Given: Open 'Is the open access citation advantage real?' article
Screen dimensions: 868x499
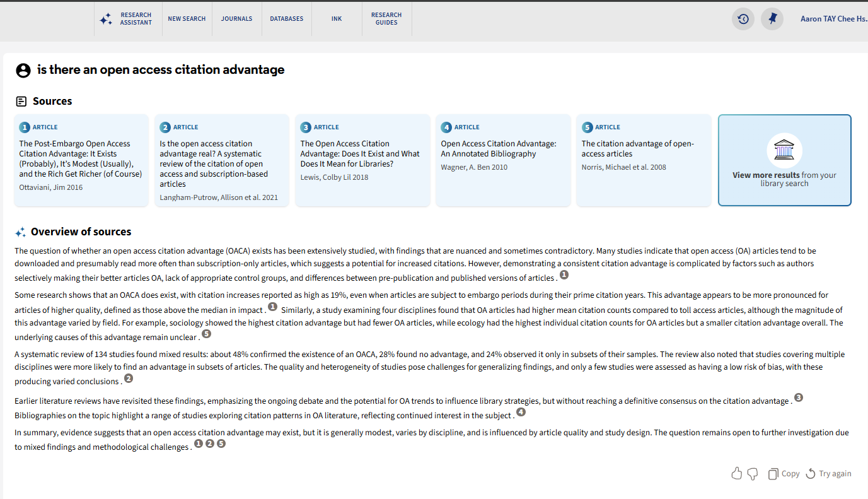Looking at the screenshot, I should click(x=214, y=164).
